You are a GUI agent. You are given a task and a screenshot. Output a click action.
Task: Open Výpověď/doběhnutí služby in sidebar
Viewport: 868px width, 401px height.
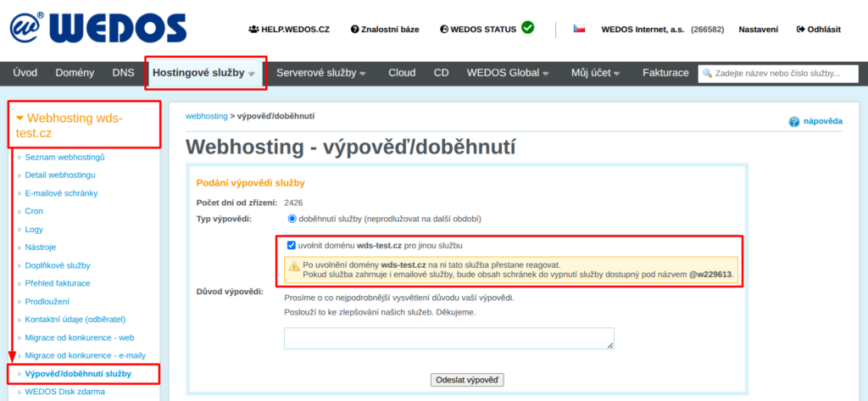point(78,374)
